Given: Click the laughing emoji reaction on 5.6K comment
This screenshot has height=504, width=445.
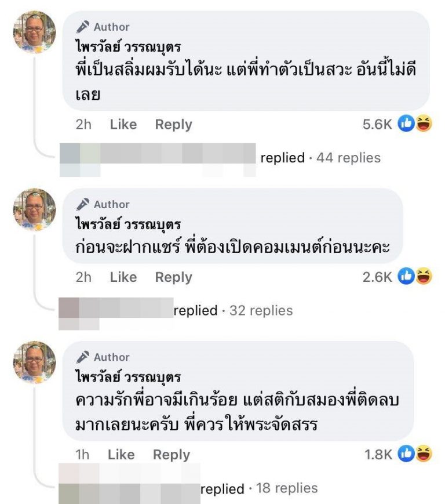Looking at the screenshot, I should (424, 124).
